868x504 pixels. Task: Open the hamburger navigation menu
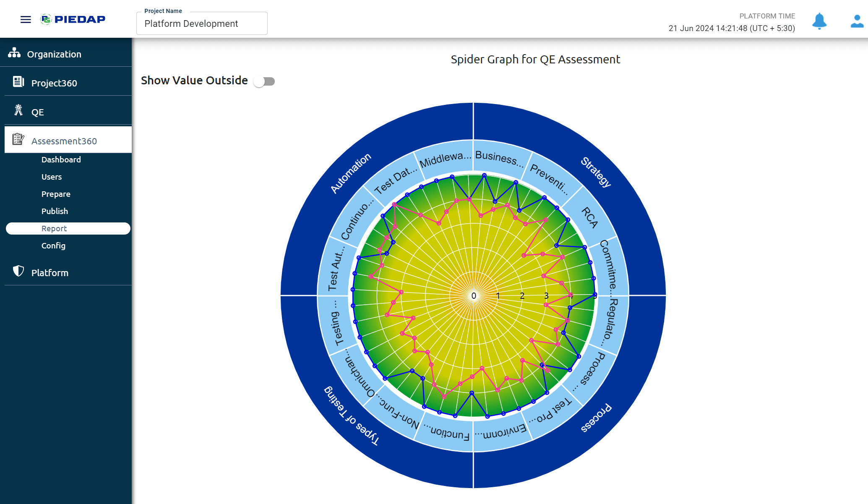coord(26,19)
